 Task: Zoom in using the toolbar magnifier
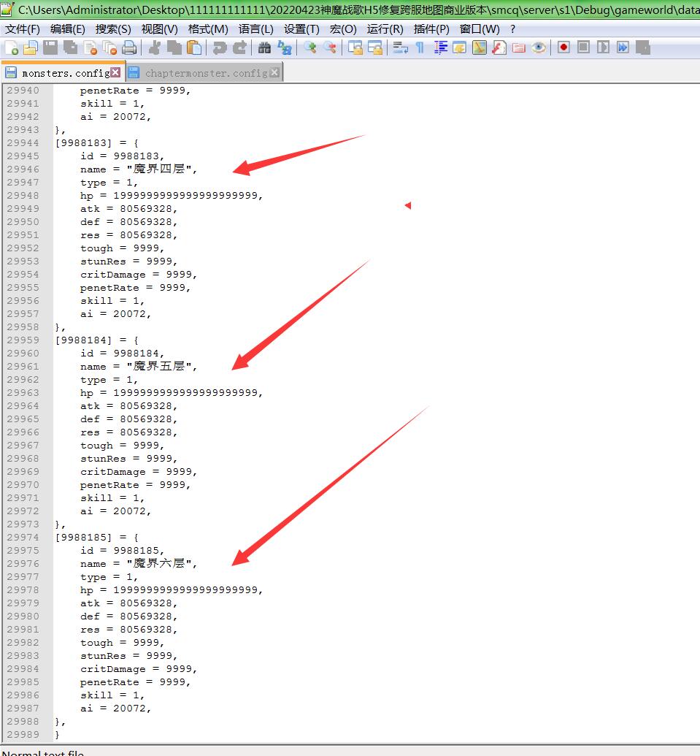click(x=311, y=47)
